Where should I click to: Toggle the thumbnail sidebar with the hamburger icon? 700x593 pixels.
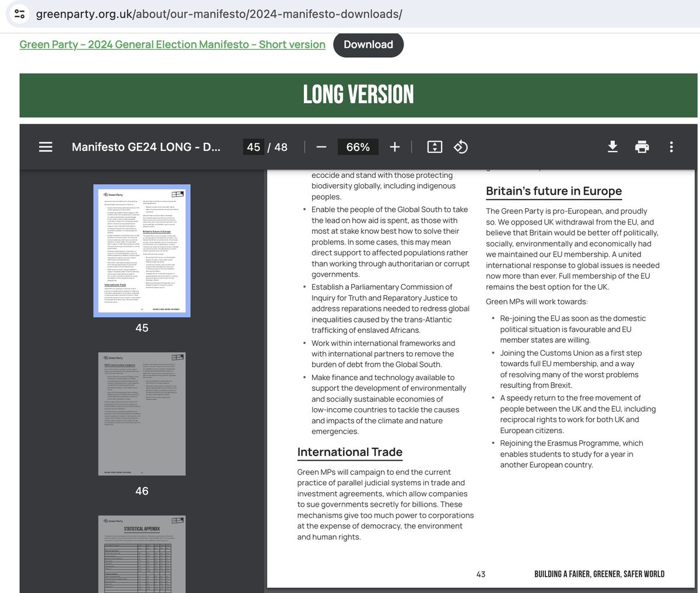tap(45, 147)
